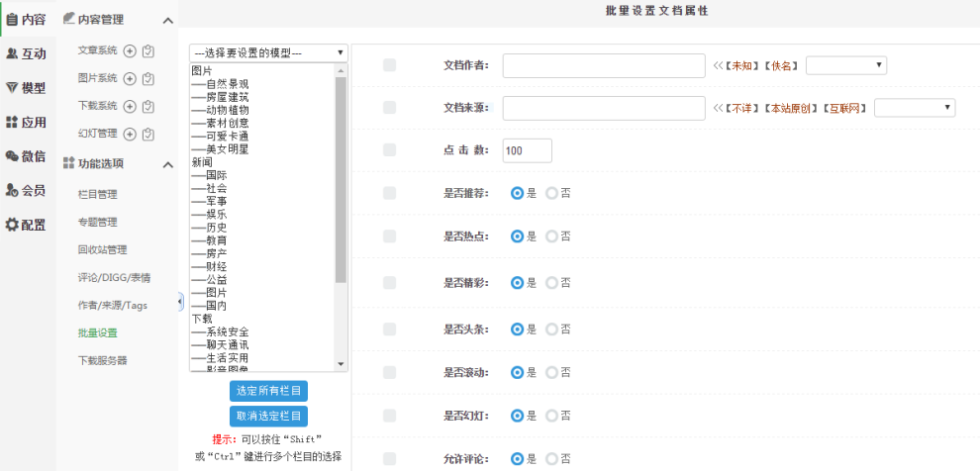Select 否 for 是否推荐

[552, 193]
